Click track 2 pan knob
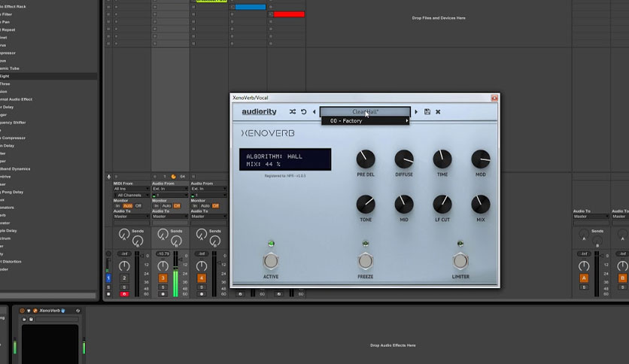This screenshot has width=629, height=364. coord(124,265)
